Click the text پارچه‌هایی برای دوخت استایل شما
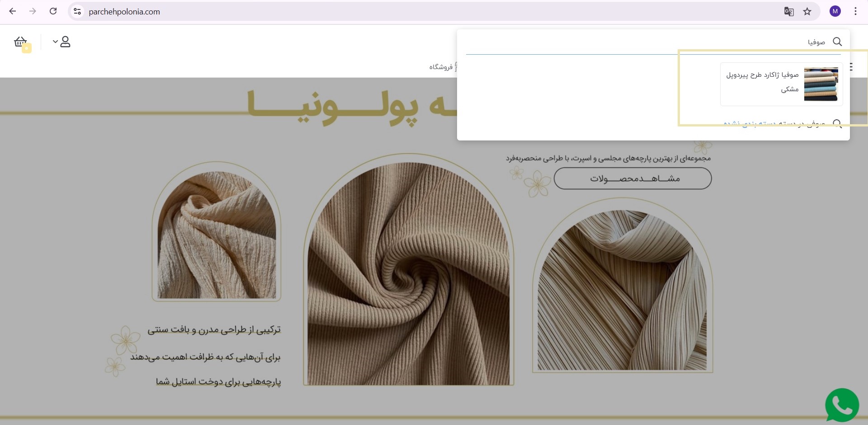This screenshot has width=868, height=425. point(218,382)
